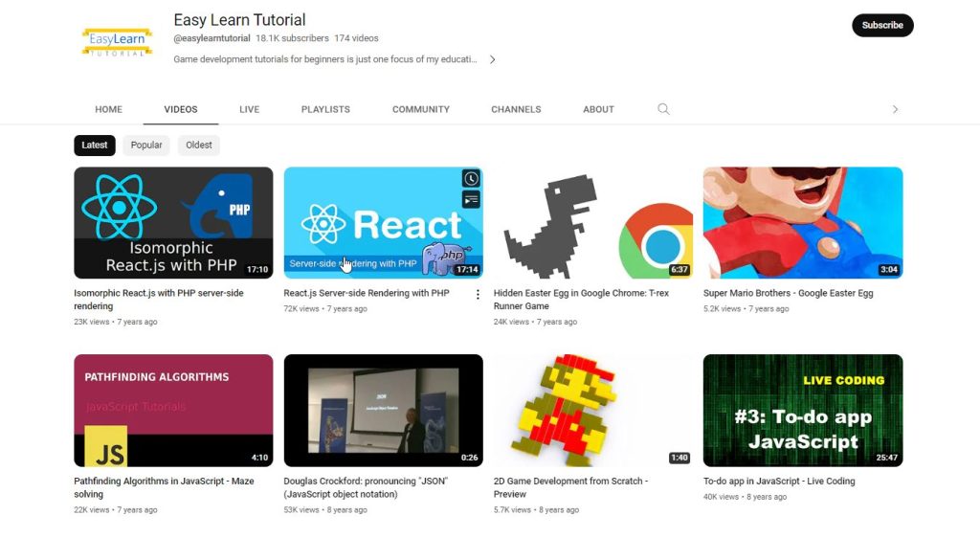
Task: Play the Super Mario Brothers thumbnail
Action: [x=802, y=222]
